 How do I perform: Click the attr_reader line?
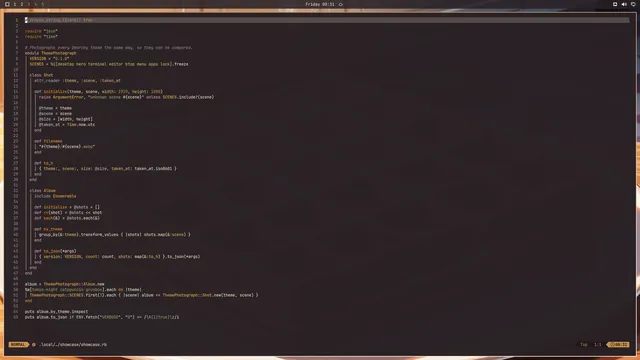(x=77, y=80)
